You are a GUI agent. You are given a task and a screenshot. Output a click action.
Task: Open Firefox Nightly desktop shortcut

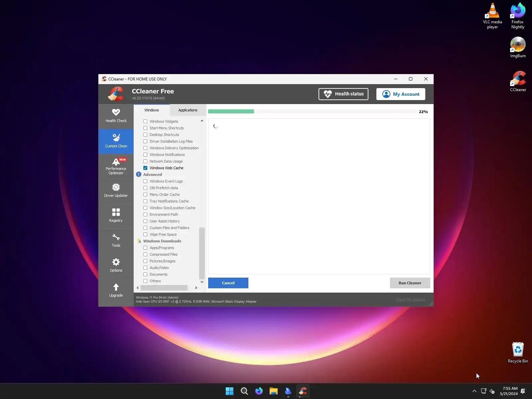click(518, 16)
